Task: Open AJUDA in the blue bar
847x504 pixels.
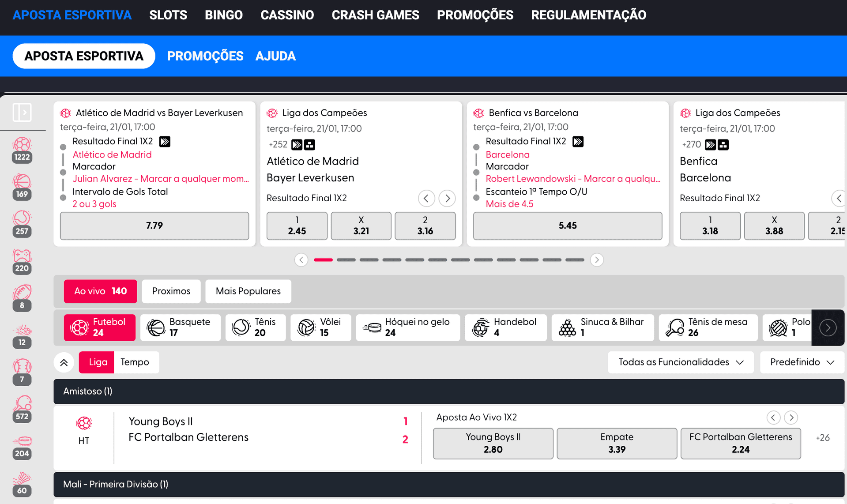Action: pos(276,56)
